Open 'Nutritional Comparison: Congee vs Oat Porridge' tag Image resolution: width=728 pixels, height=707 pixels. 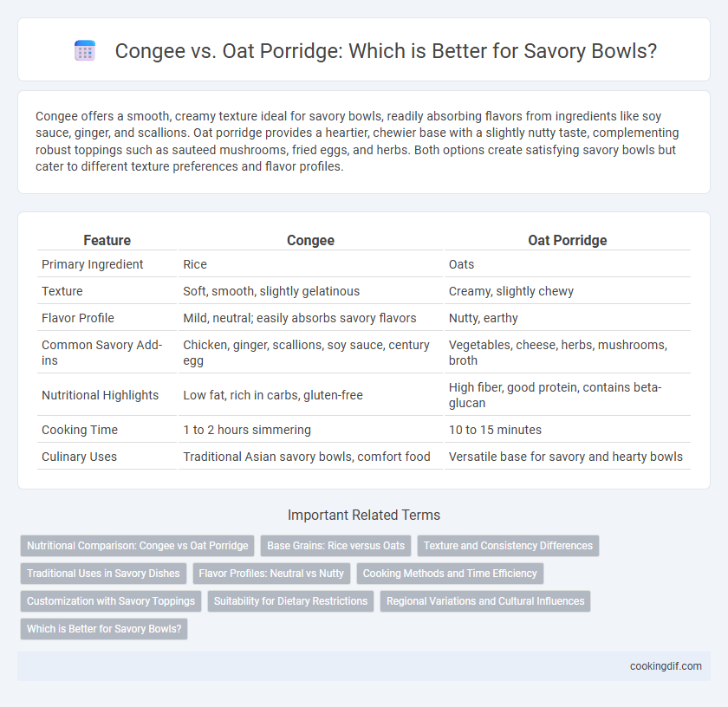[138, 546]
